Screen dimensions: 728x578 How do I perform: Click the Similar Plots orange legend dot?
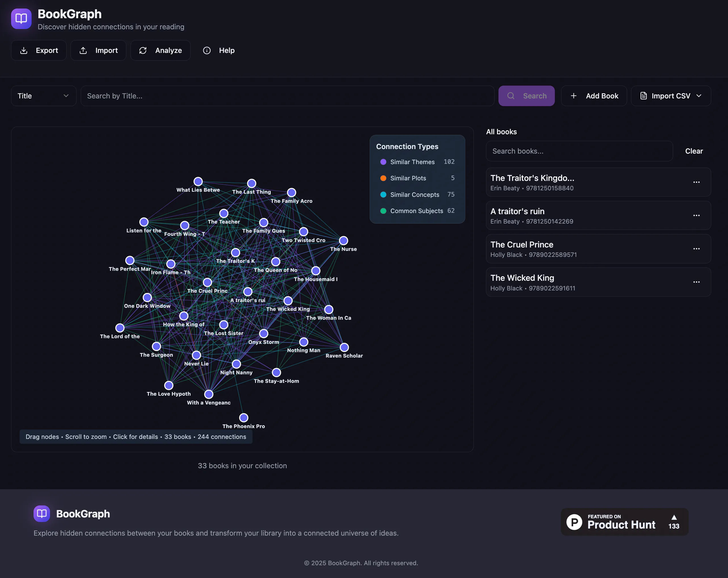[x=383, y=178]
